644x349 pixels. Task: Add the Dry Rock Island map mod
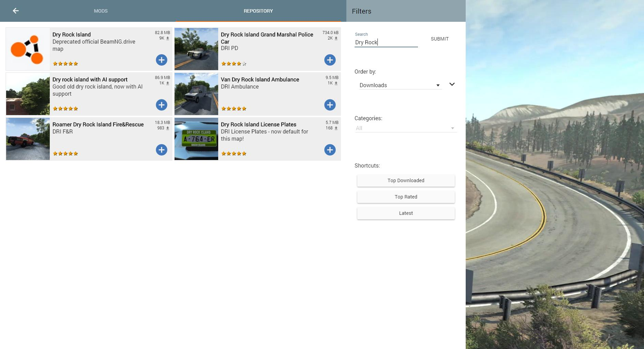pyautogui.click(x=161, y=60)
